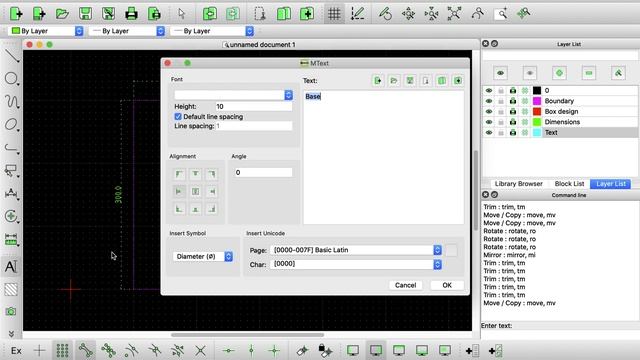Open the line type By Layer dropdown

[x=213, y=31]
